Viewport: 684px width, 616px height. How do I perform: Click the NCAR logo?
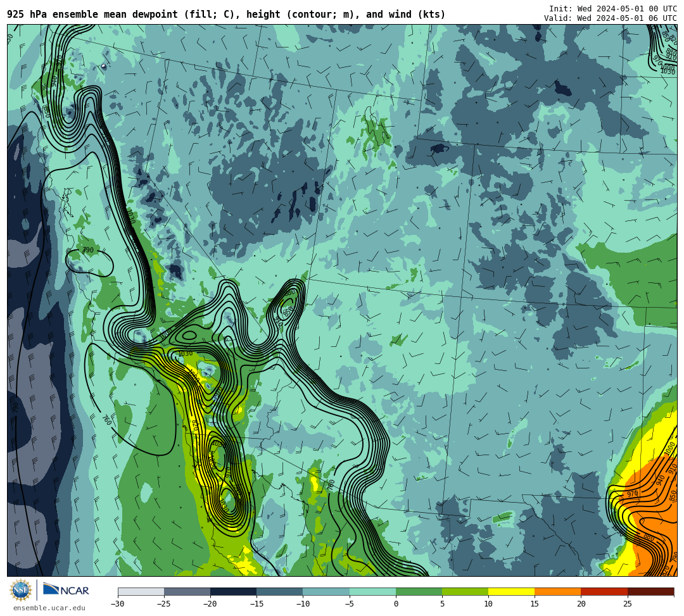(x=66, y=590)
